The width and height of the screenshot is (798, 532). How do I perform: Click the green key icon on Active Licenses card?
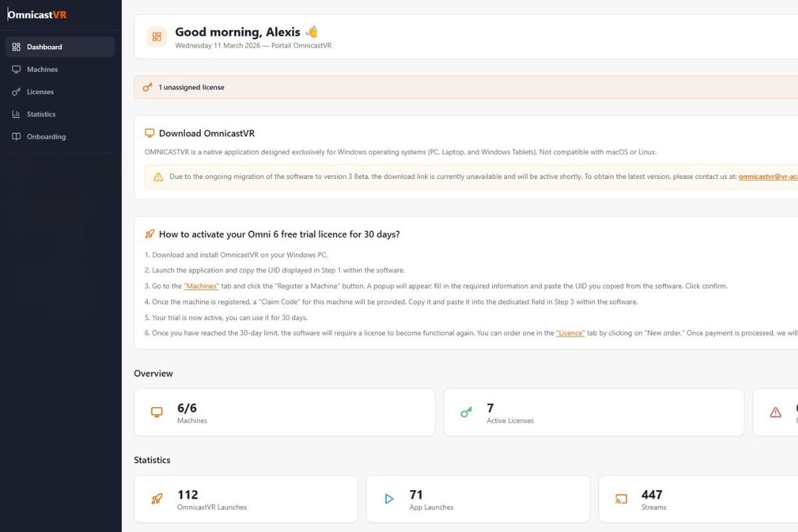[466, 412]
